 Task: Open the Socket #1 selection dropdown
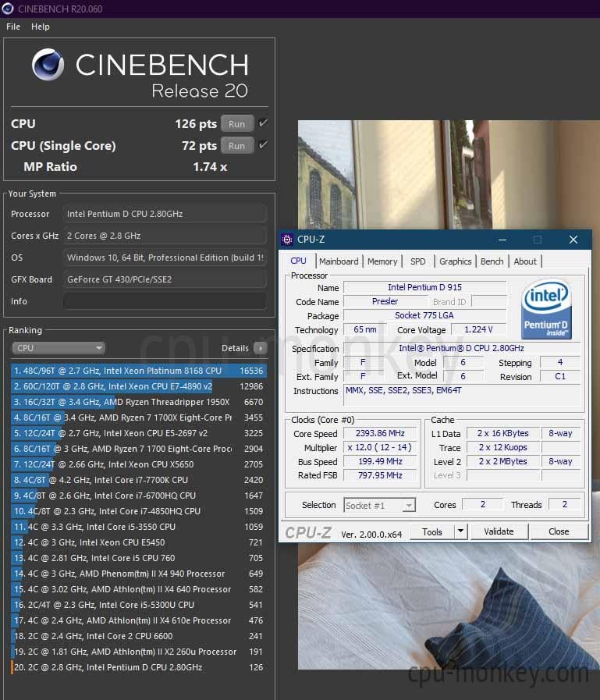coord(379,506)
